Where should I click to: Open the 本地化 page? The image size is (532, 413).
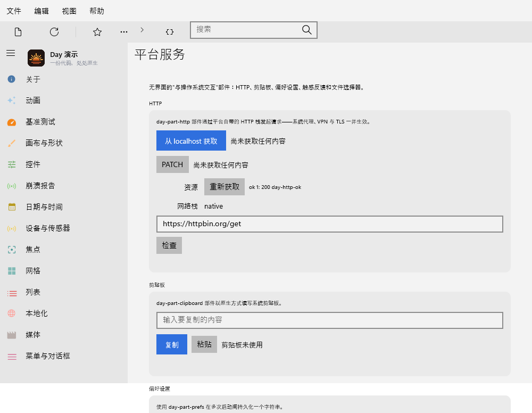coord(64,313)
